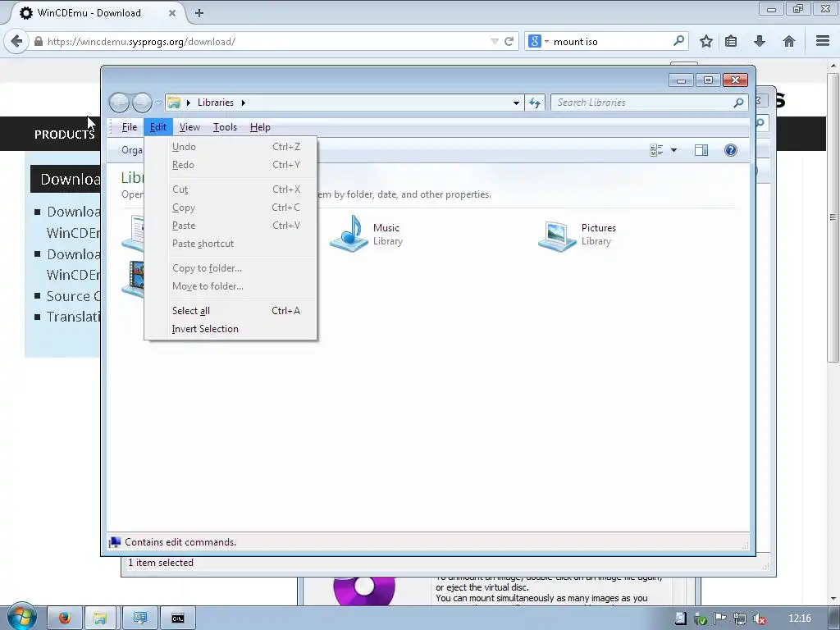Open the Tools menu in Explorer
840x630 pixels.
tap(225, 127)
